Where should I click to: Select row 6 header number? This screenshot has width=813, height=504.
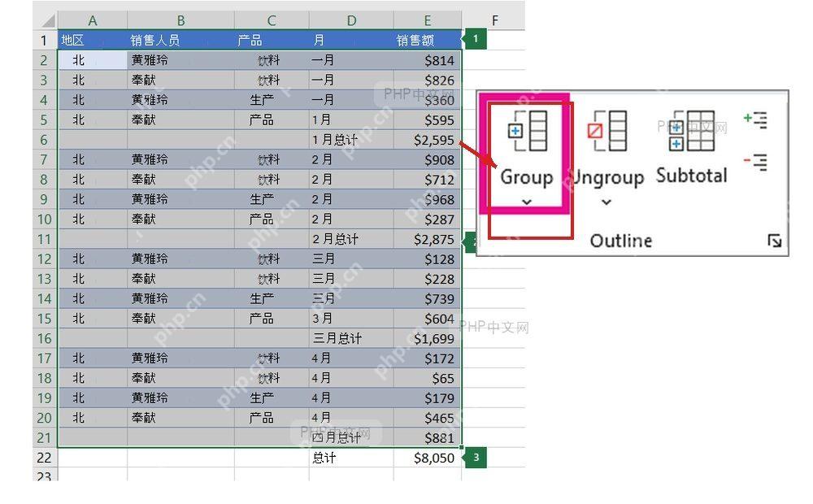[x=45, y=140]
